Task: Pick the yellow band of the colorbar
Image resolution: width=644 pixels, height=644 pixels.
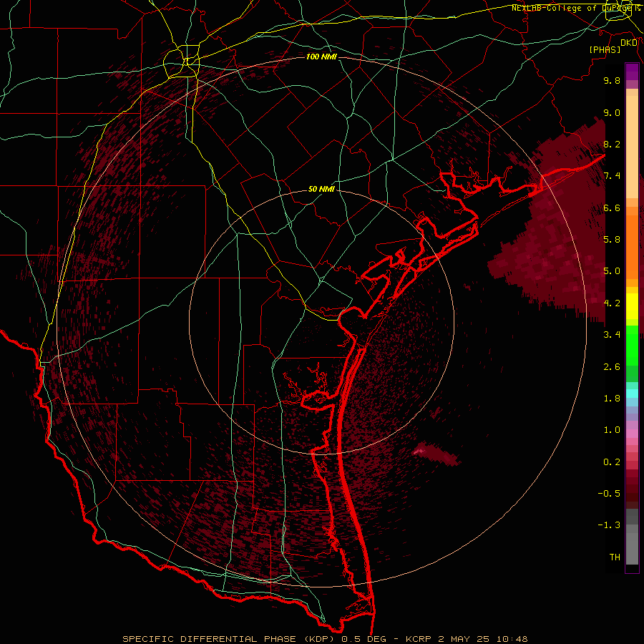Action: pos(632,306)
